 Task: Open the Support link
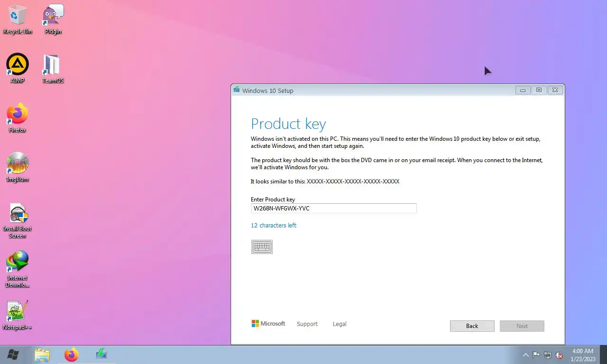pos(307,324)
